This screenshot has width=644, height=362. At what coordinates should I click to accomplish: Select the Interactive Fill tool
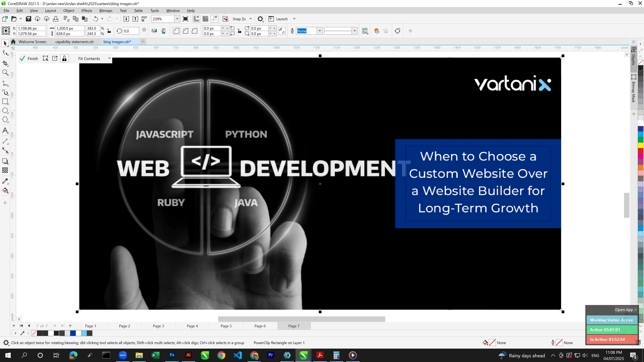[x=5, y=190]
